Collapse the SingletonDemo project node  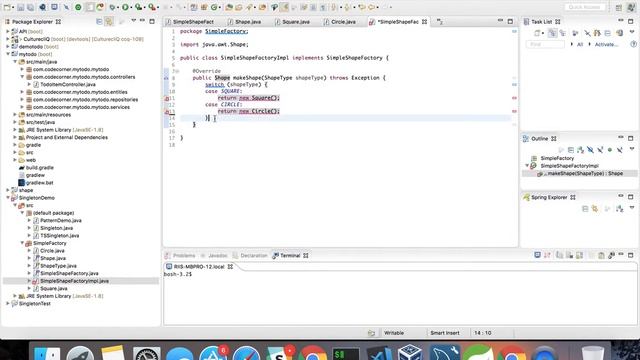8,198
